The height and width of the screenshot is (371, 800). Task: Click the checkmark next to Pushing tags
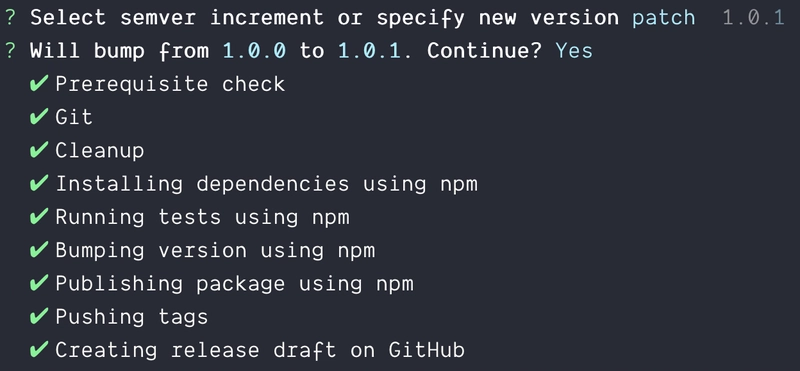tap(39, 316)
